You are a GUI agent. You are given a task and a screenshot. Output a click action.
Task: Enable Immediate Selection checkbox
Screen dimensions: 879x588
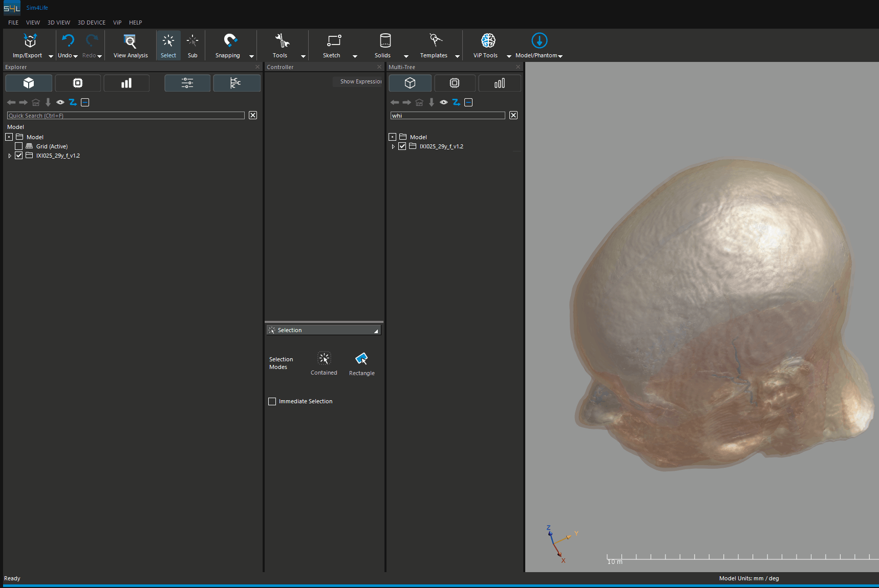click(272, 401)
